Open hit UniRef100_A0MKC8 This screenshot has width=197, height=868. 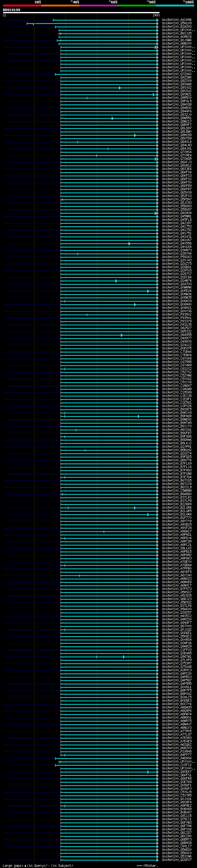pos(177,37)
